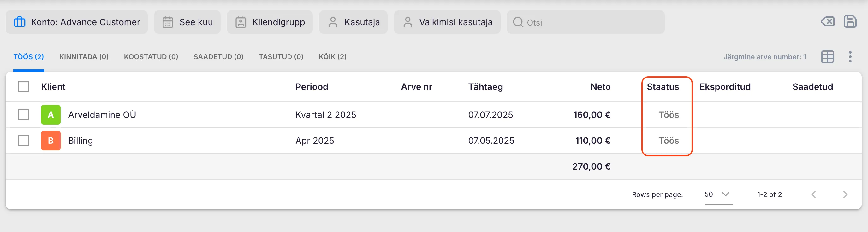
Task: Click the orange B avatar for Billing
Action: (x=51, y=141)
